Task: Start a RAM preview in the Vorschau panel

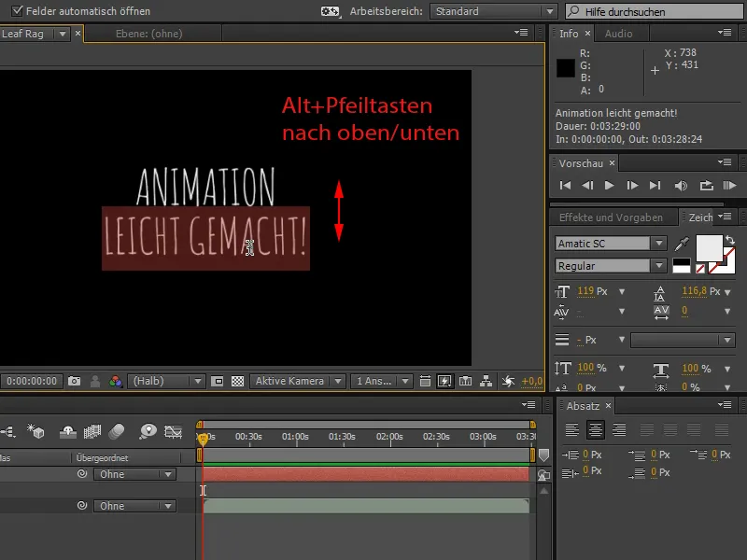Action: 731,185
